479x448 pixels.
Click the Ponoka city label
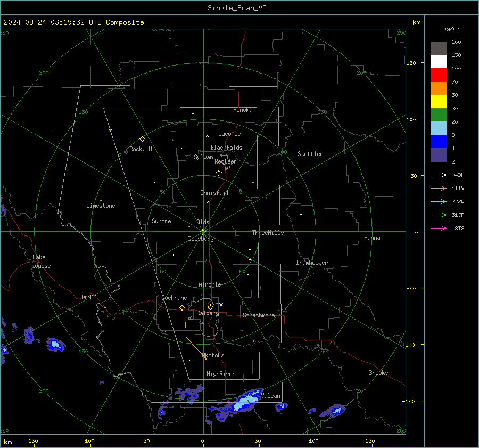[x=243, y=110]
